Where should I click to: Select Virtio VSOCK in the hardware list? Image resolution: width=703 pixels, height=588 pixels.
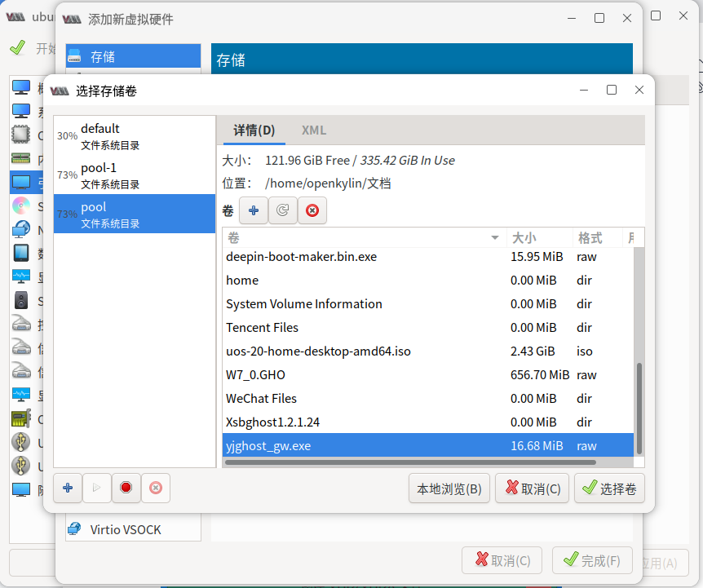pyautogui.click(x=122, y=528)
